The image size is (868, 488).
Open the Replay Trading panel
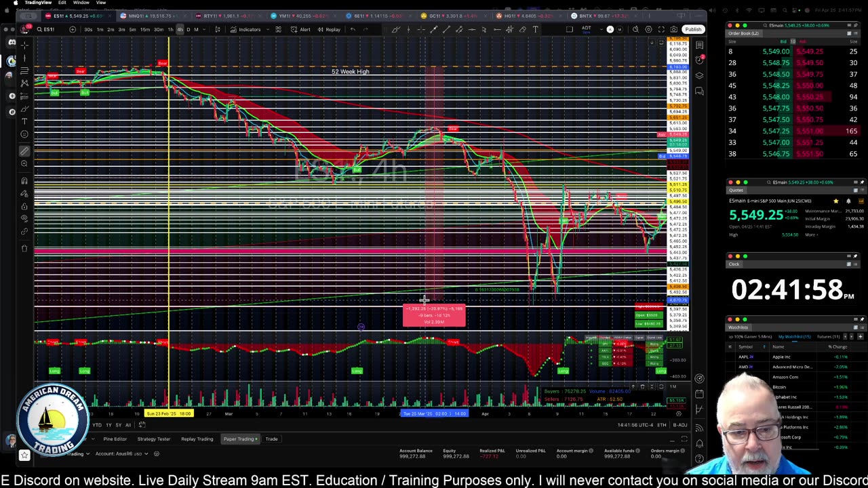(197, 439)
